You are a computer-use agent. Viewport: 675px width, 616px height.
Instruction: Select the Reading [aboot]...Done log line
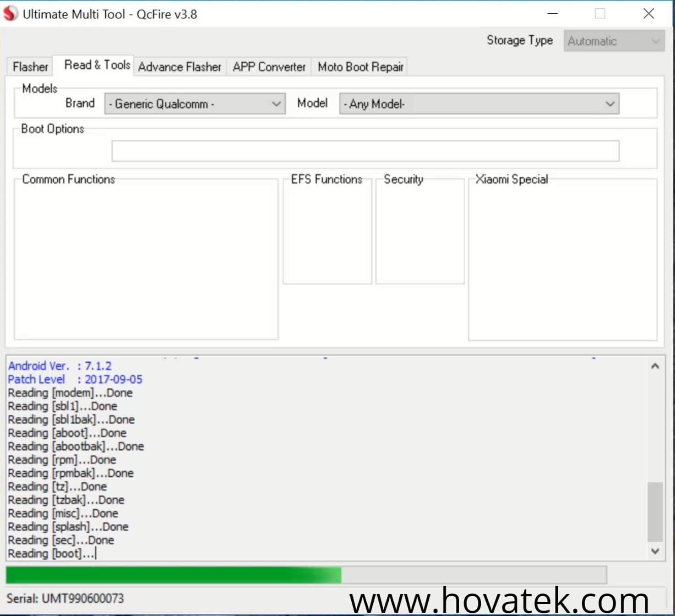tap(67, 433)
